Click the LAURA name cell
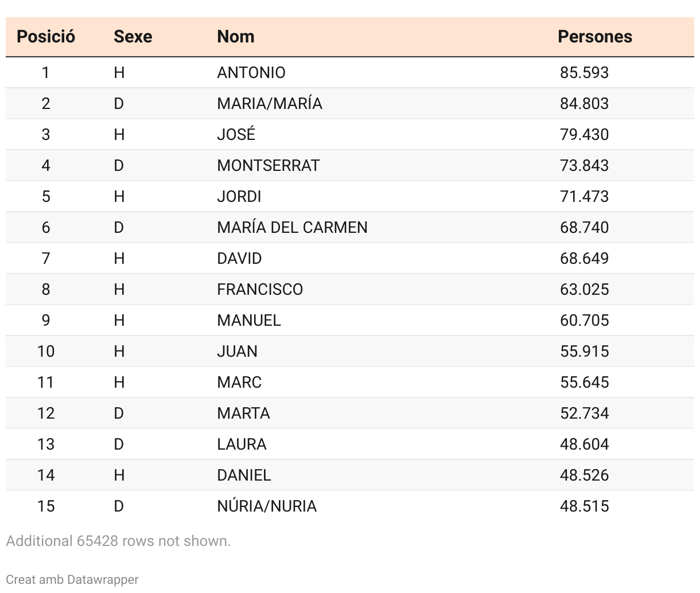This screenshot has width=700, height=593. point(242,444)
